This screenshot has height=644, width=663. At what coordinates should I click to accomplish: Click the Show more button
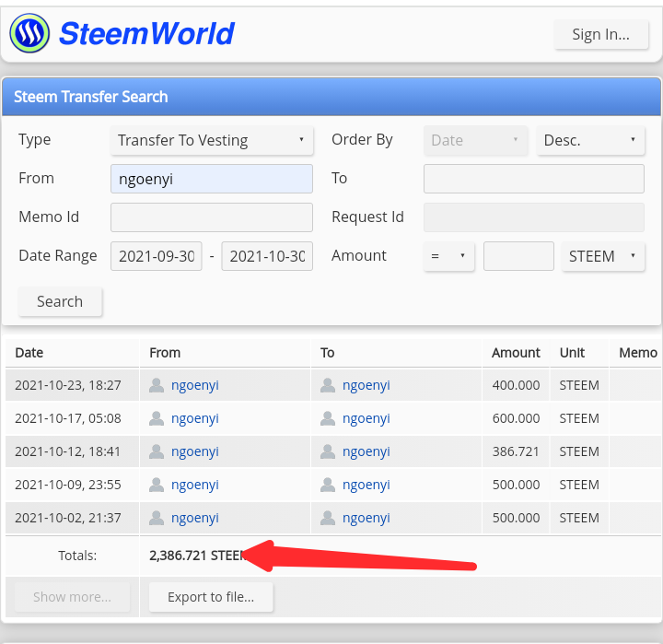[73, 597]
